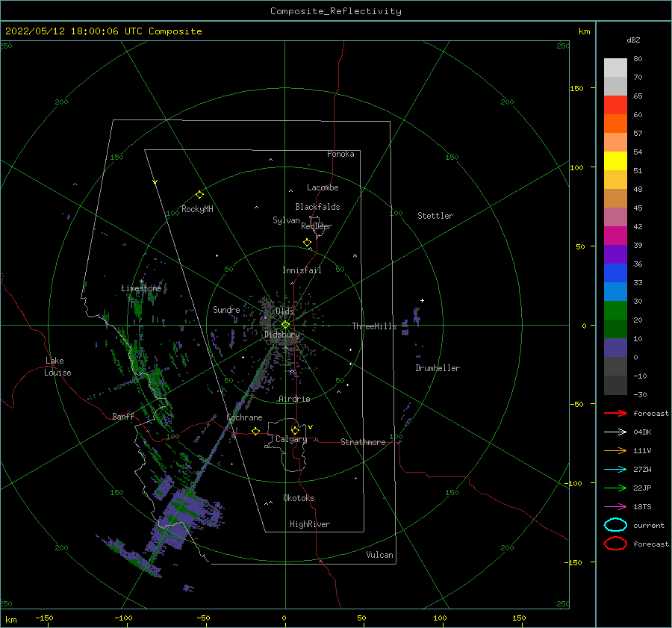Click the Vulcan label
Viewport: 672px width, 628px height.
(x=380, y=555)
